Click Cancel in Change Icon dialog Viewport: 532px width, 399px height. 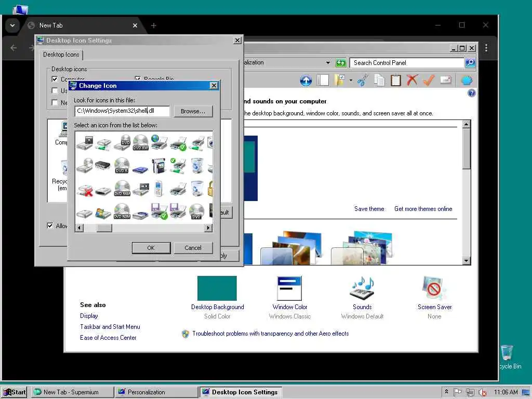point(193,248)
